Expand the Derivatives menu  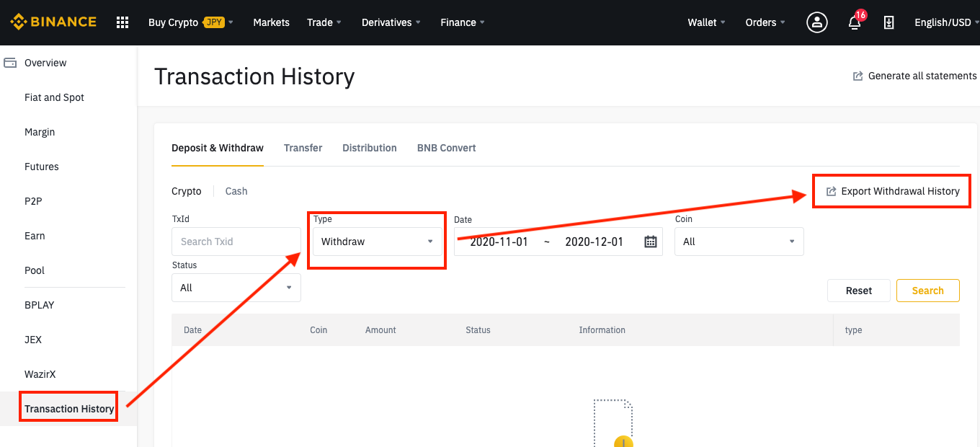(391, 22)
